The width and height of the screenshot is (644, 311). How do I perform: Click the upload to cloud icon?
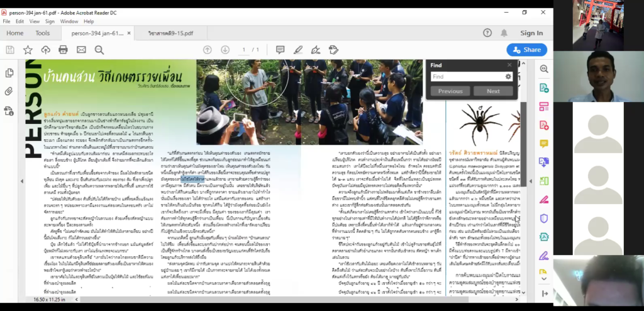(x=45, y=50)
